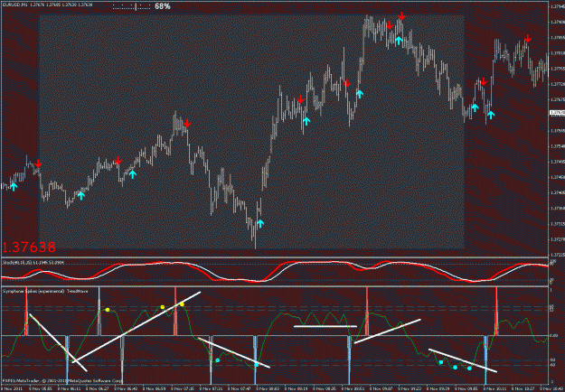Click the MetaQuotes Software Corp copyright text

pos(61,380)
